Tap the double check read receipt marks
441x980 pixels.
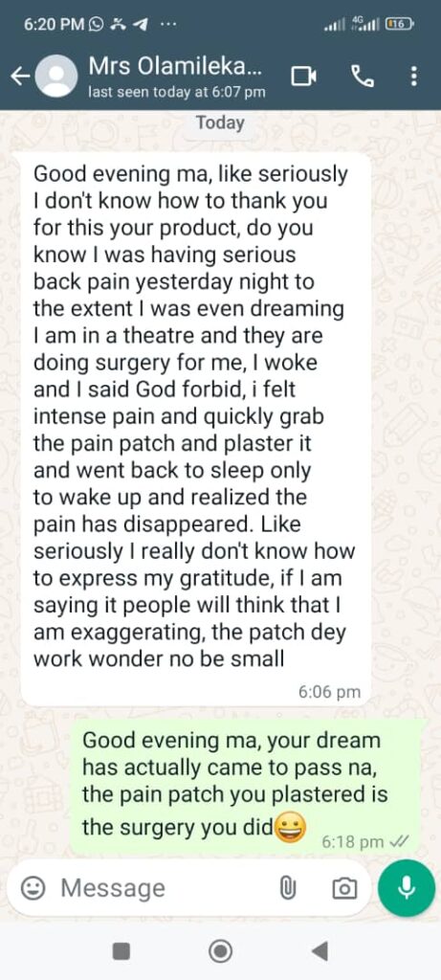(x=398, y=842)
